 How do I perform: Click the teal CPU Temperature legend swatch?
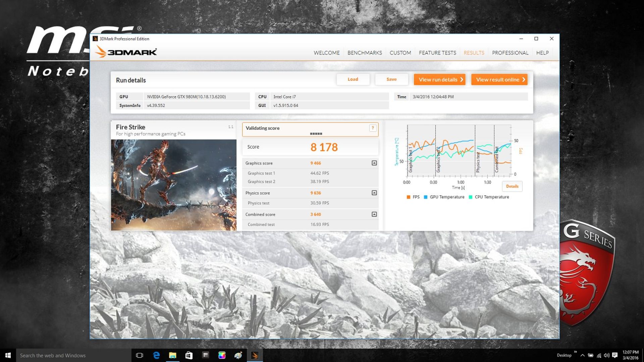[x=470, y=197]
